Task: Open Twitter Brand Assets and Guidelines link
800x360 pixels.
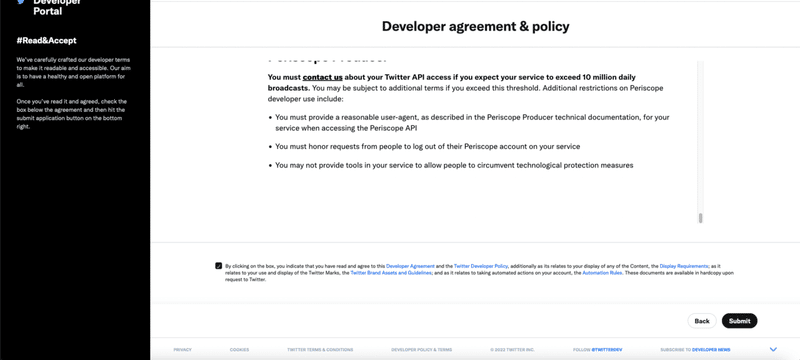Action: pos(391,273)
